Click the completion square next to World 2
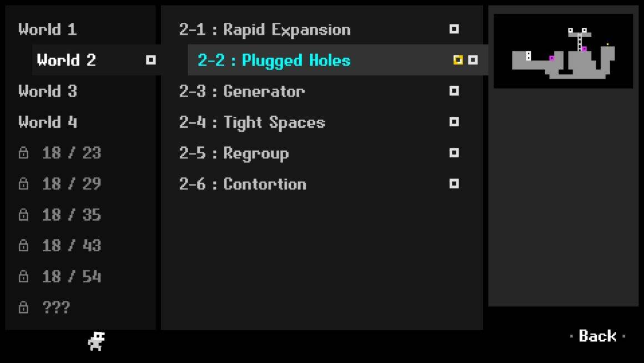This screenshot has height=363, width=644. pos(151,60)
